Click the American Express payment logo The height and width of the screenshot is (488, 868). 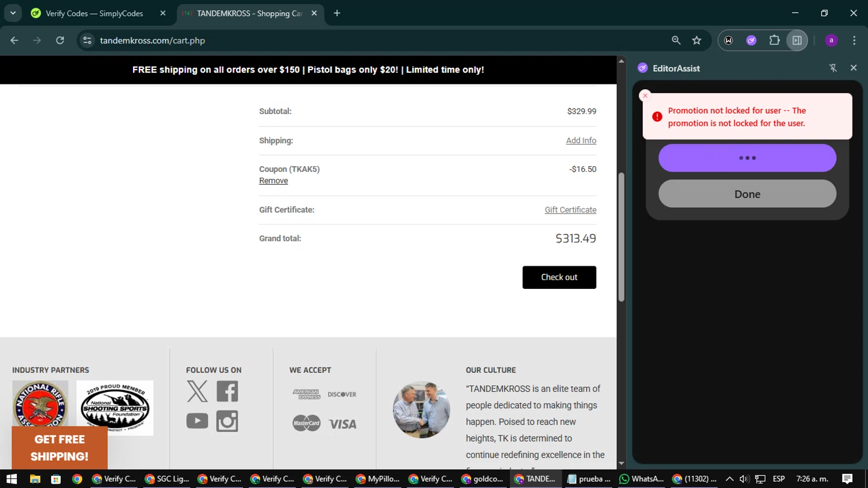coord(306,394)
